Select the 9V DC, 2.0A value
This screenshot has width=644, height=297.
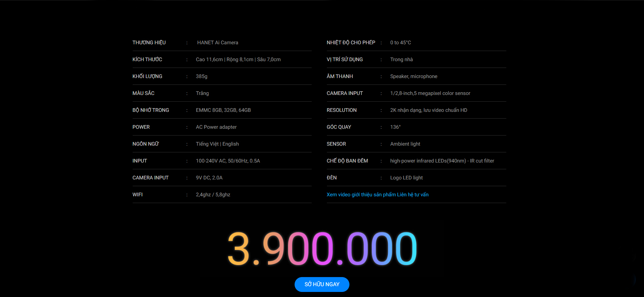point(209,178)
